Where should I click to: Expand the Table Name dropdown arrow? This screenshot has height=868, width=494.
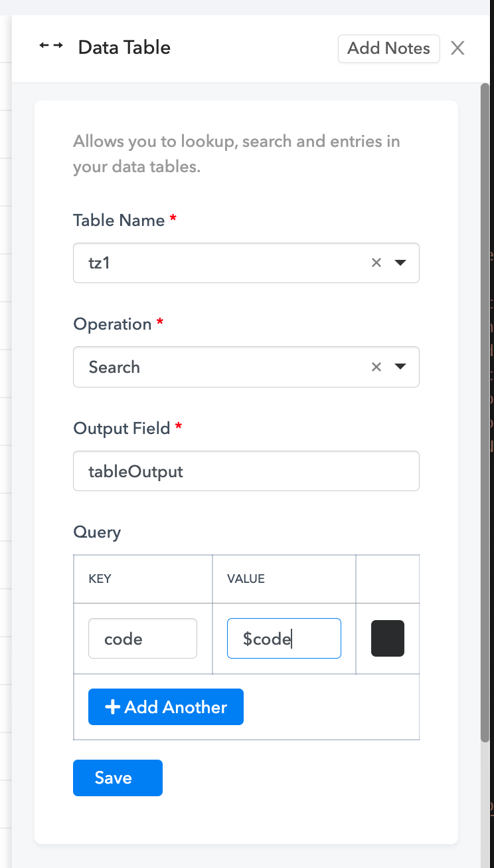point(400,263)
